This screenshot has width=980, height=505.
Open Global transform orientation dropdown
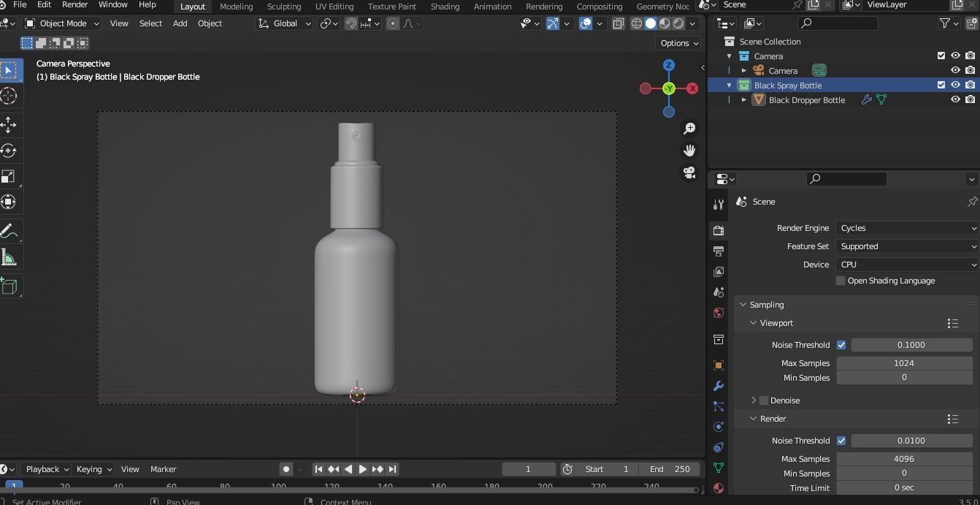pyautogui.click(x=284, y=23)
